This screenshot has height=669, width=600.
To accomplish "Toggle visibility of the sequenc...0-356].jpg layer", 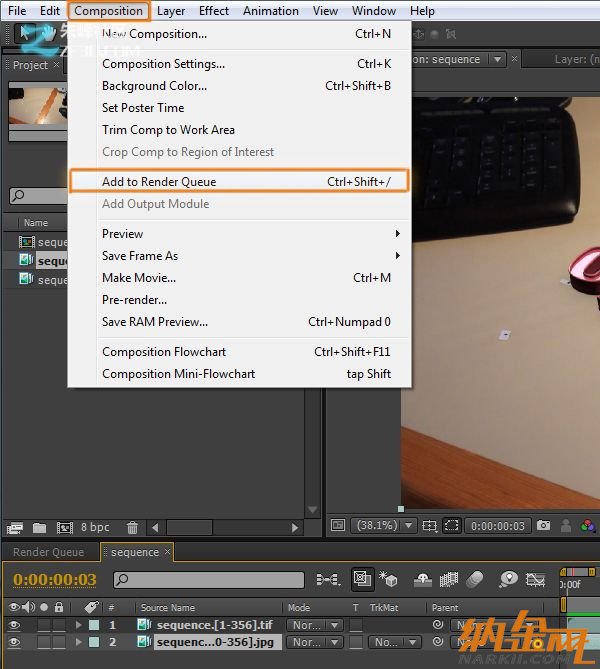I will 14,642.
